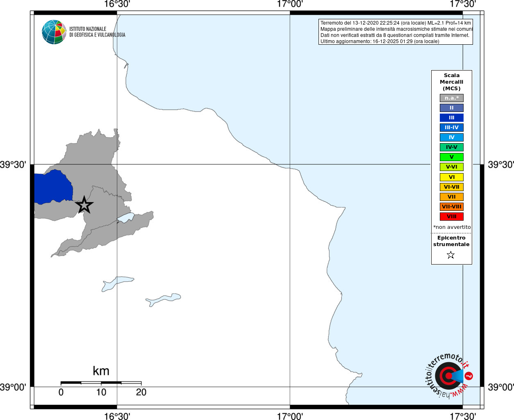Viewport: 514px width, 420px height.
Task: Select the IV intensity legend swatch
Action: 452,137
